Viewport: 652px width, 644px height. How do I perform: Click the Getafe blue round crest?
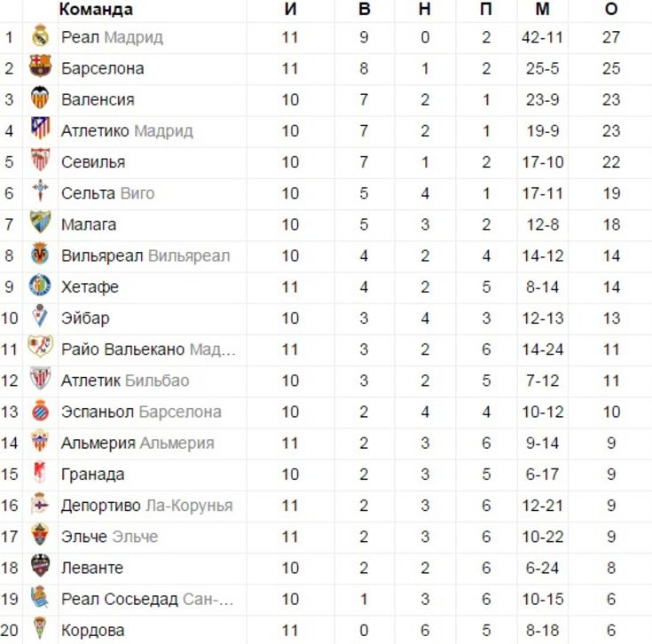tap(40, 286)
